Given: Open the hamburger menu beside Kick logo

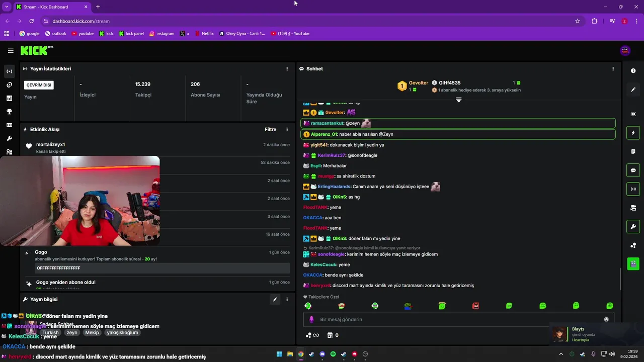Looking at the screenshot, I should click(11, 51).
